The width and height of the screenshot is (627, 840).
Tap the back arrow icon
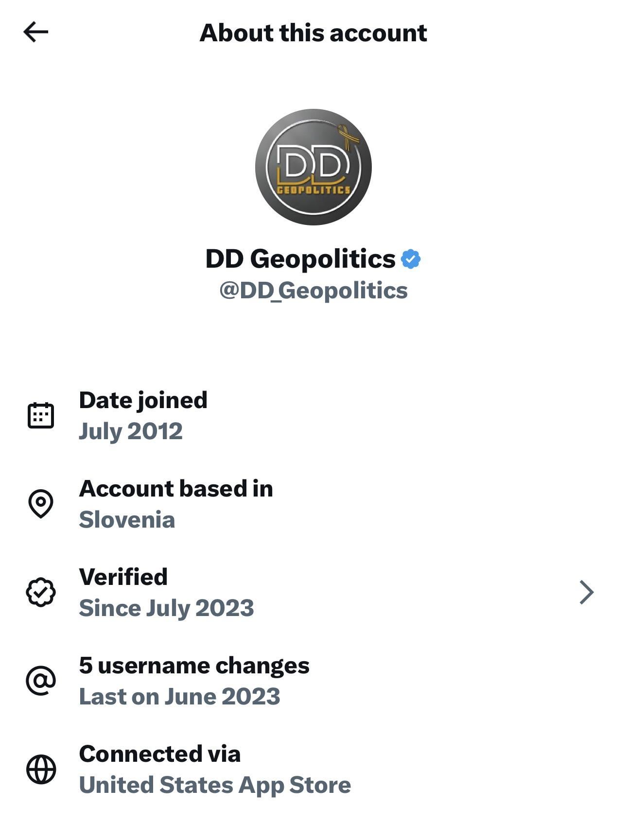(35, 32)
